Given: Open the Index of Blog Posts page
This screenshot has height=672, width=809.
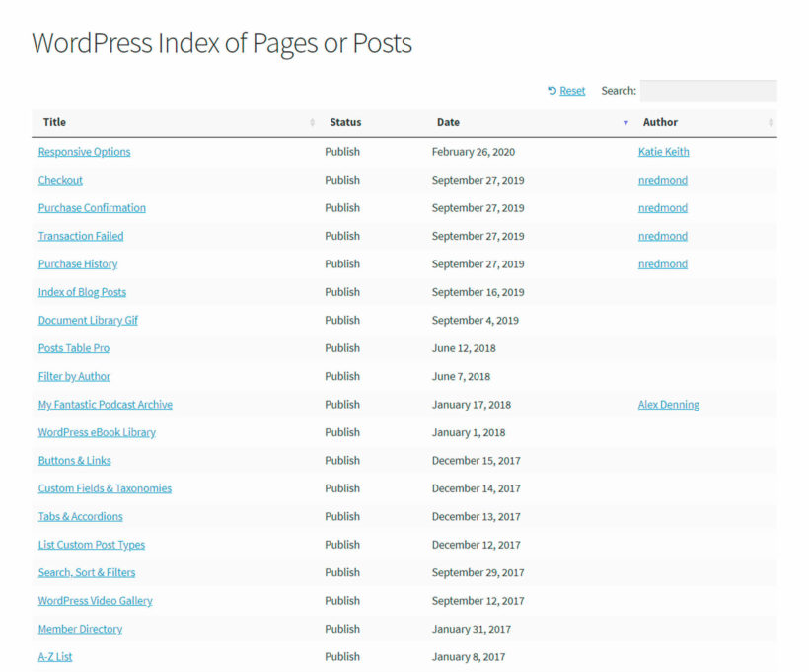Looking at the screenshot, I should (82, 292).
